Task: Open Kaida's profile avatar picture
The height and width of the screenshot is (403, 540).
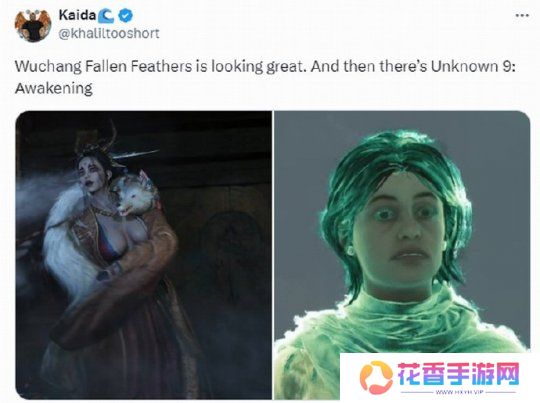Action: point(33,25)
